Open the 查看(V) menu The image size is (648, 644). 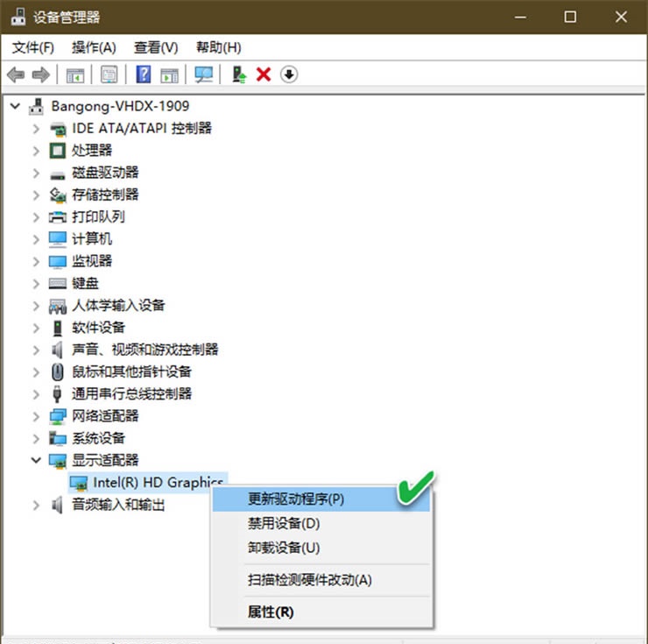coord(156,47)
